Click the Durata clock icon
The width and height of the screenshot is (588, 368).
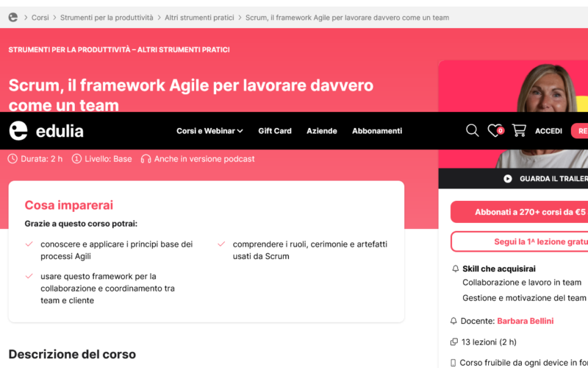pos(12,159)
